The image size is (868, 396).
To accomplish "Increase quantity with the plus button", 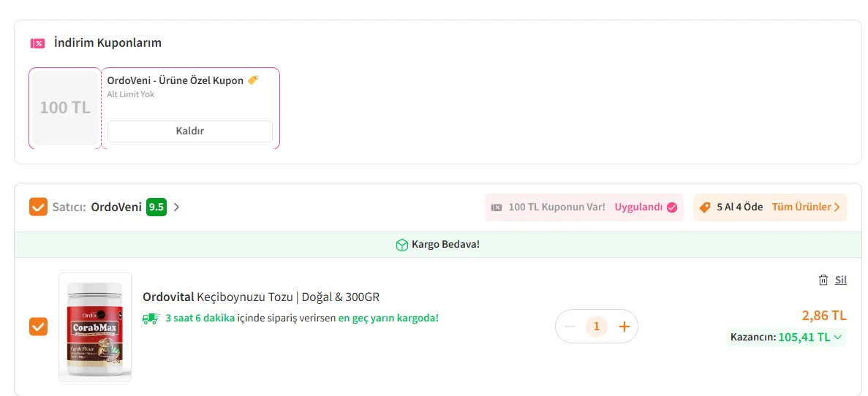I will 624,327.
